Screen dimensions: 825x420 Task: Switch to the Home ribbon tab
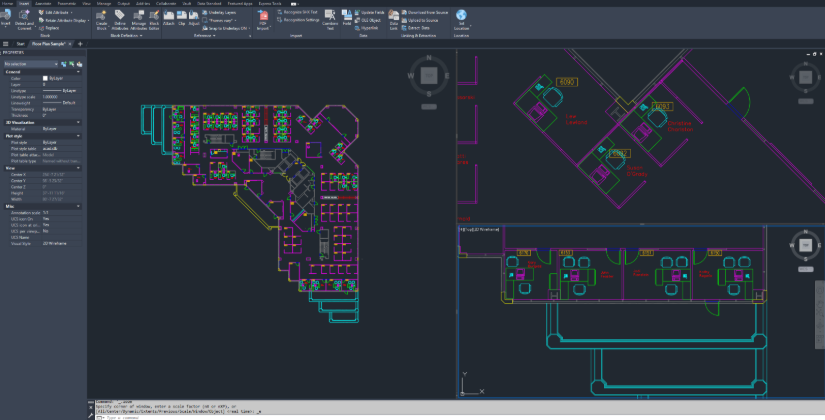tap(7, 3)
